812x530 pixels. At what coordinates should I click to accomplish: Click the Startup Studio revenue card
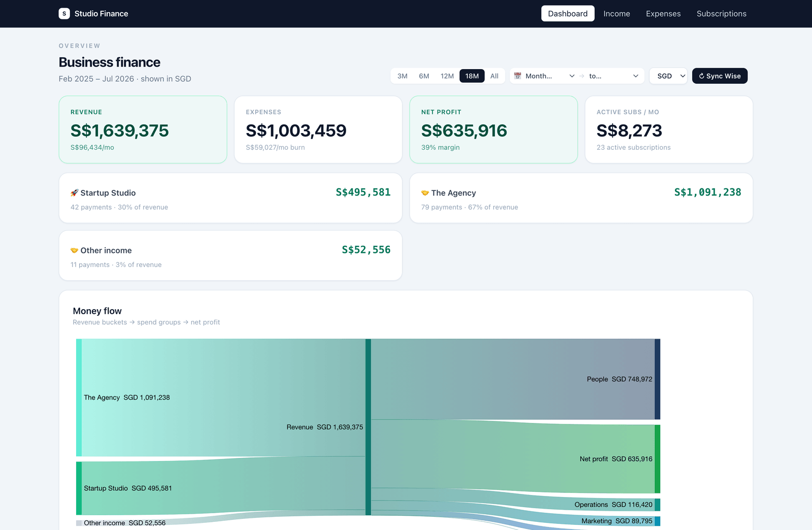point(230,198)
